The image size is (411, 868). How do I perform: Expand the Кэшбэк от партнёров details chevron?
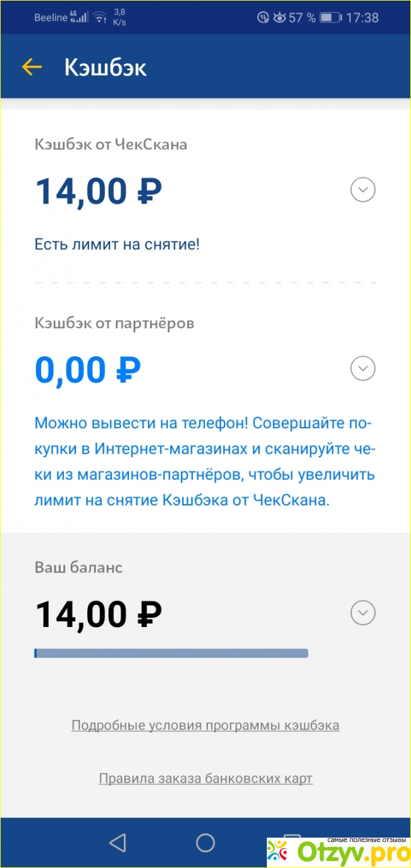pos(363,368)
